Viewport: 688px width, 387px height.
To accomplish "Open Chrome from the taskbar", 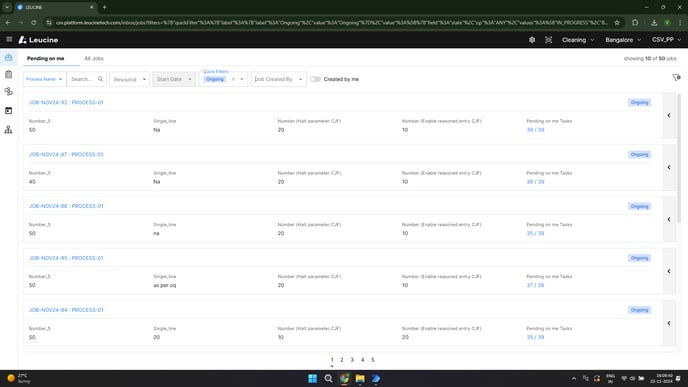I will pyautogui.click(x=344, y=379).
